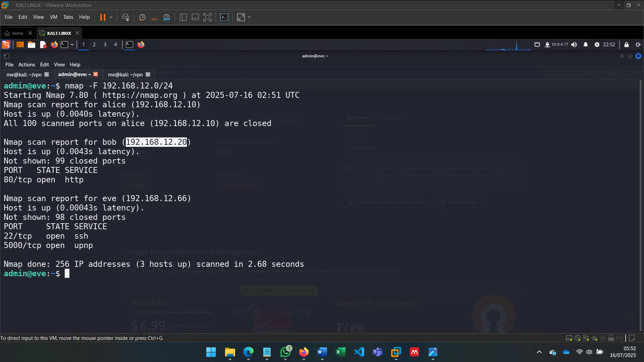Open the terminal profile dropdown chevron
This screenshot has width=644, height=362.
(71, 45)
